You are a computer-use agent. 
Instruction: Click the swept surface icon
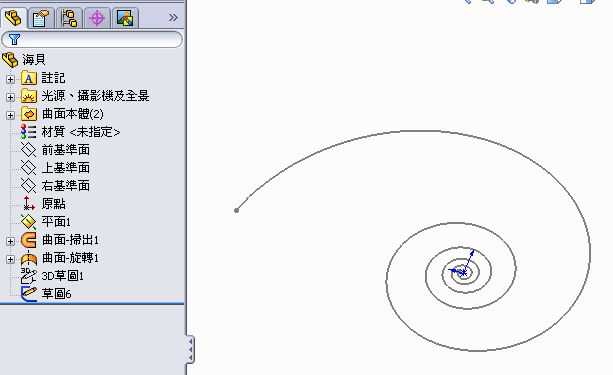point(29,240)
